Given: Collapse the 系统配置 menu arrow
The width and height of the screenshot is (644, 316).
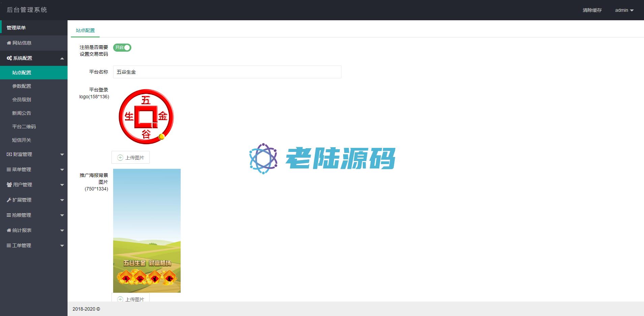Looking at the screenshot, I should [x=62, y=58].
